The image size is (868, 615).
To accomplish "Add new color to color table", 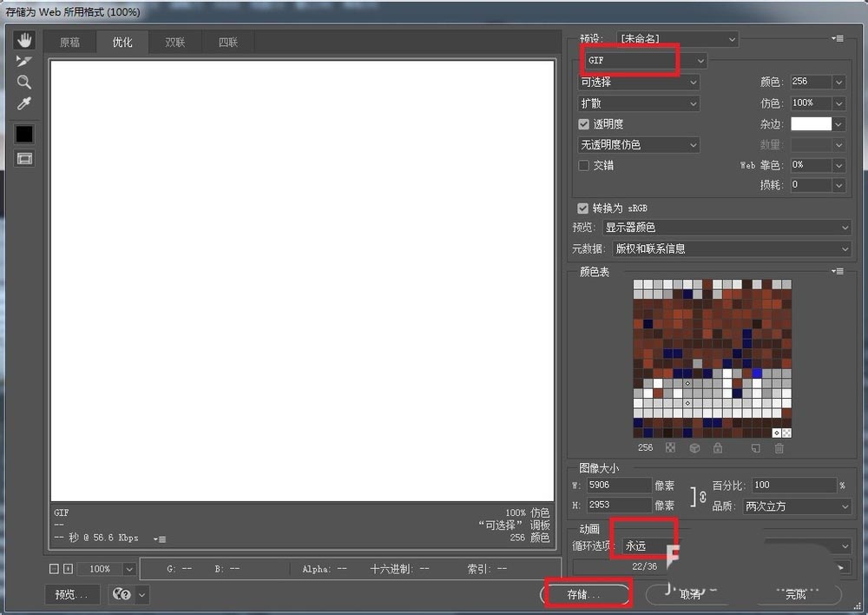I will 756,447.
